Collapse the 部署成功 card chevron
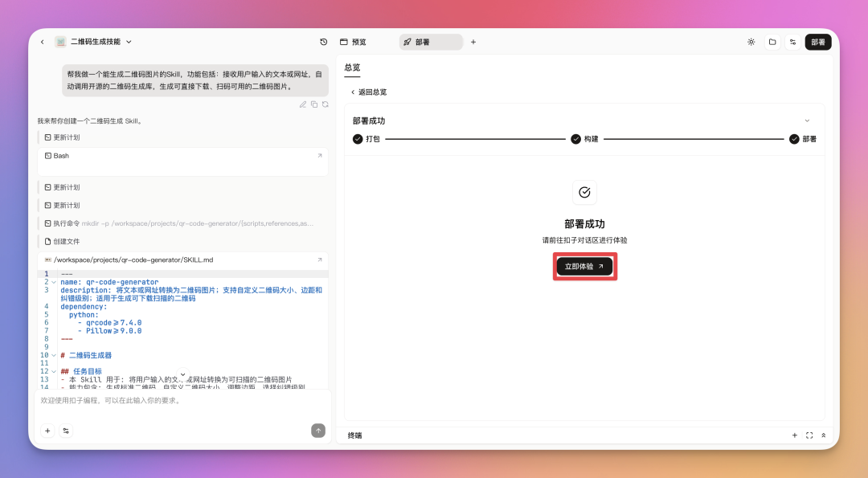This screenshot has width=868, height=478. (807, 121)
